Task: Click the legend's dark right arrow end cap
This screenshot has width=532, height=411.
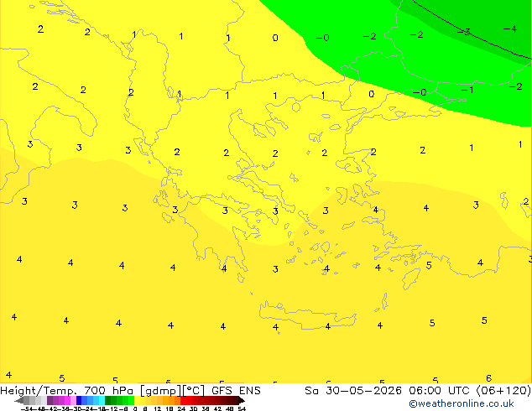Action: pos(242,400)
